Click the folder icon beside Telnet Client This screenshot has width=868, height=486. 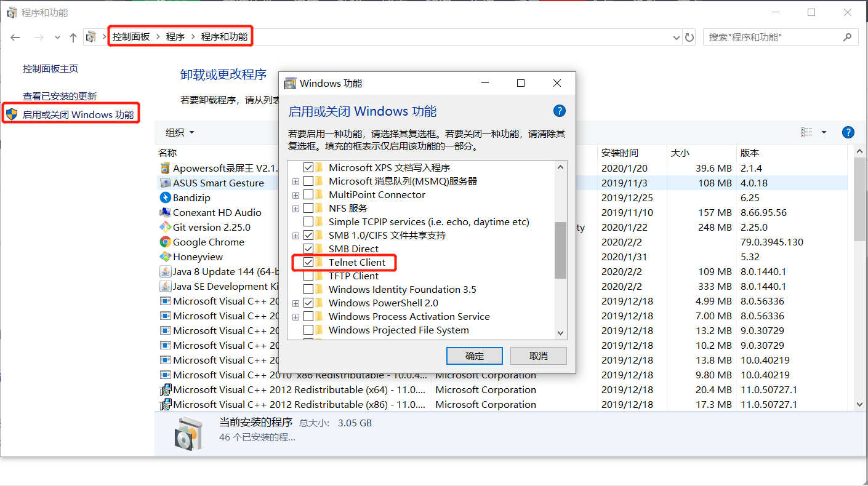click(x=320, y=262)
